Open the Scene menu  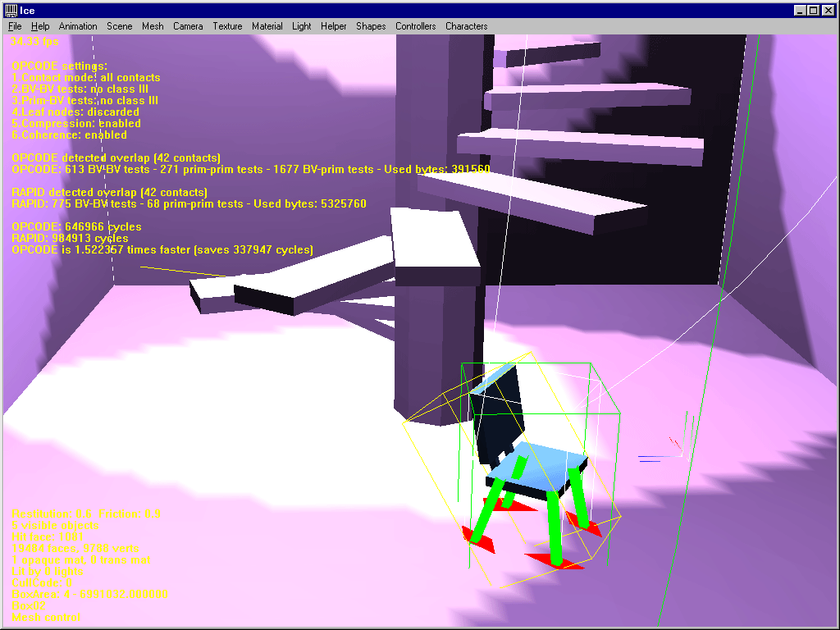coord(120,26)
